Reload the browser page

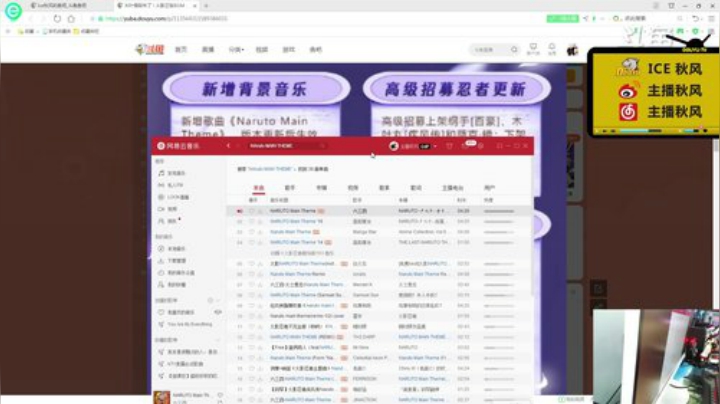click(57, 19)
